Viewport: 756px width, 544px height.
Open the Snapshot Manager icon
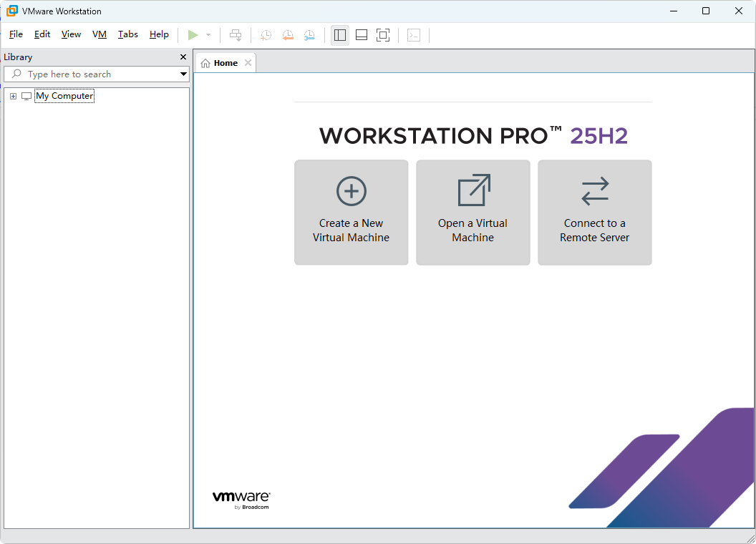click(x=309, y=35)
